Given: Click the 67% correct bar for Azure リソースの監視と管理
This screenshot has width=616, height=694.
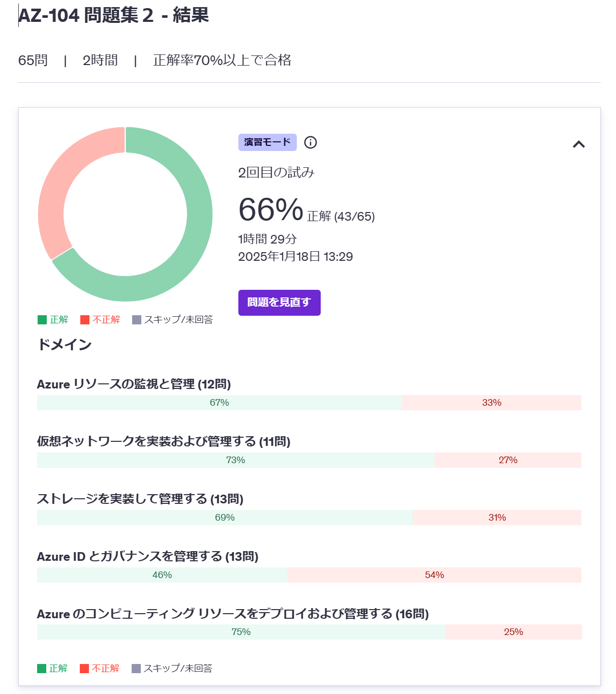Looking at the screenshot, I should [220, 403].
